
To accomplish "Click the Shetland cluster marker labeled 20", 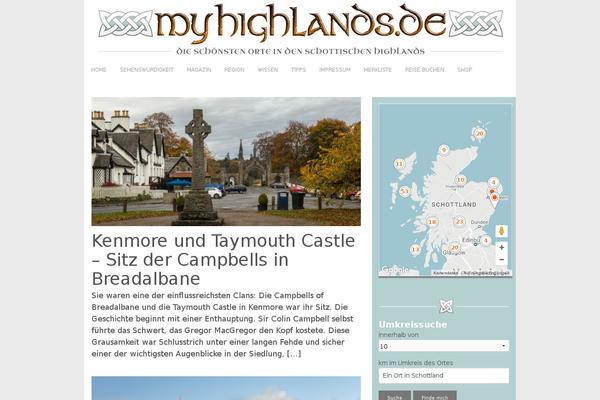I will click(479, 134).
